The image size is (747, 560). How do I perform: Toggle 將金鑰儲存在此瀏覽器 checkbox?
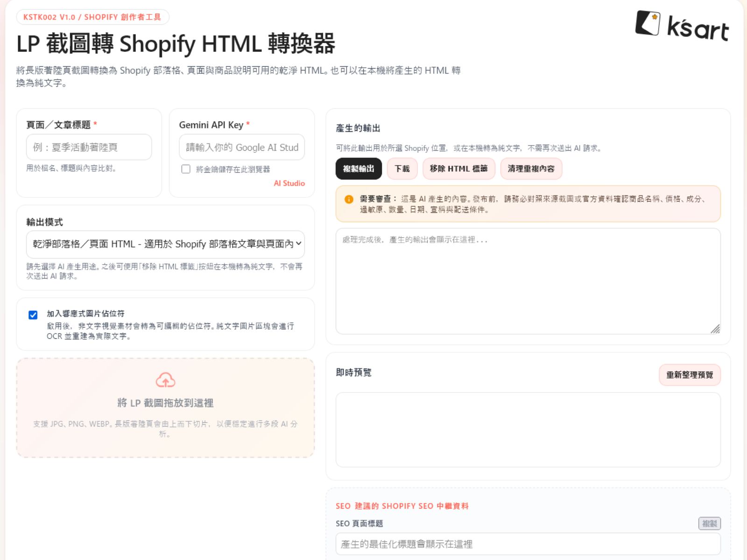(186, 169)
